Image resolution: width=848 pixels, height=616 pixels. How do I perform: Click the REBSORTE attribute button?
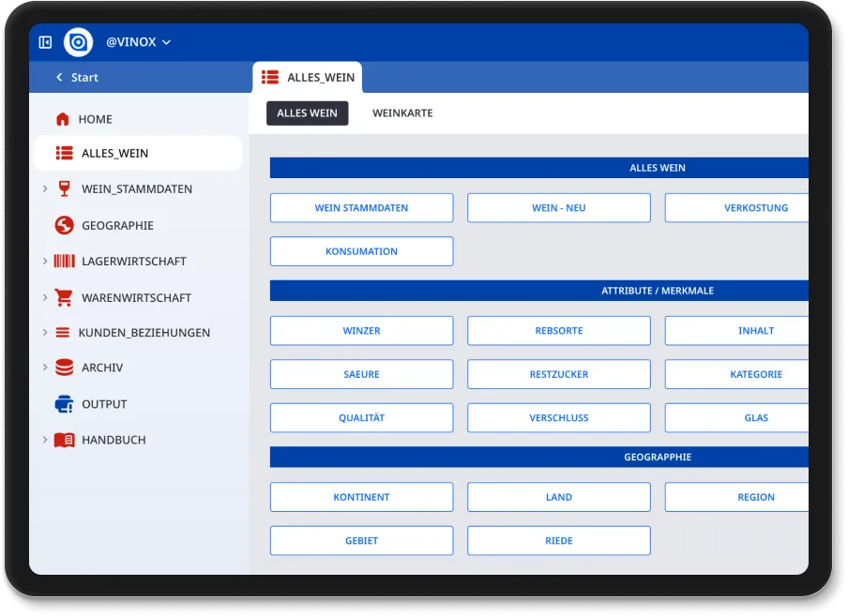[558, 331]
